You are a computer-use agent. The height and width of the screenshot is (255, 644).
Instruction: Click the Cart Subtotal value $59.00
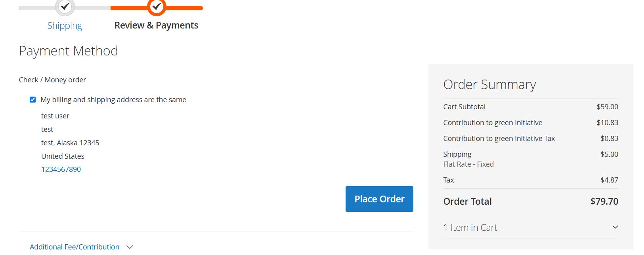point(607,107)
